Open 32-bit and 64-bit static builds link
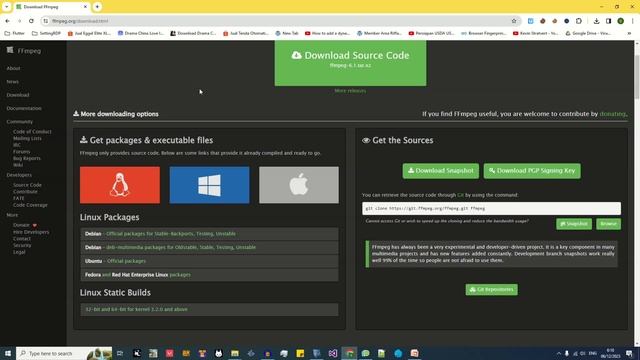This screenshot has width=640, height=360. [136, 309]
